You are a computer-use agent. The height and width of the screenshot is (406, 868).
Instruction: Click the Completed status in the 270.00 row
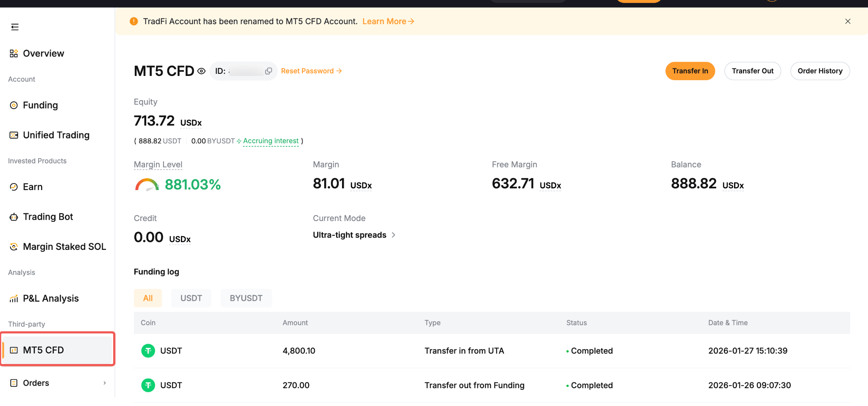click(x=590, y=385)
